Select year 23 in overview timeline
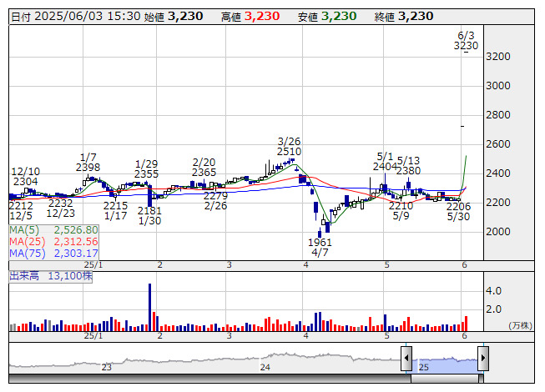This screenshot has height=392, width=545. pyautogui.click(x=106, y=367)
